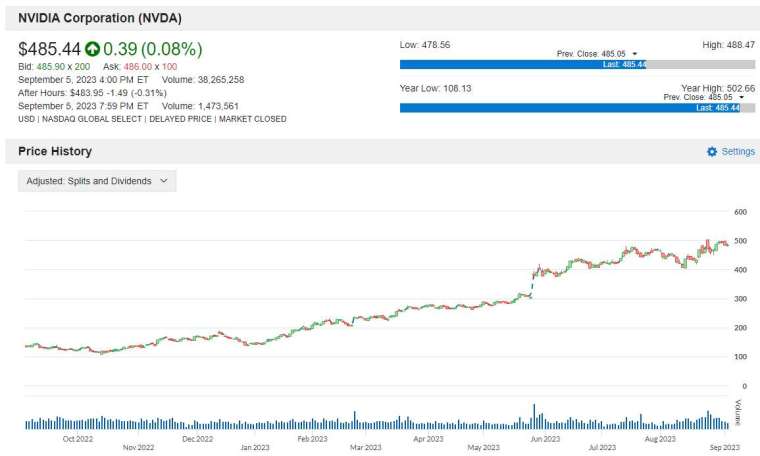Click the 100 price axis label
Viewport: 760px width, 456px height.
(x=740, y=357)
